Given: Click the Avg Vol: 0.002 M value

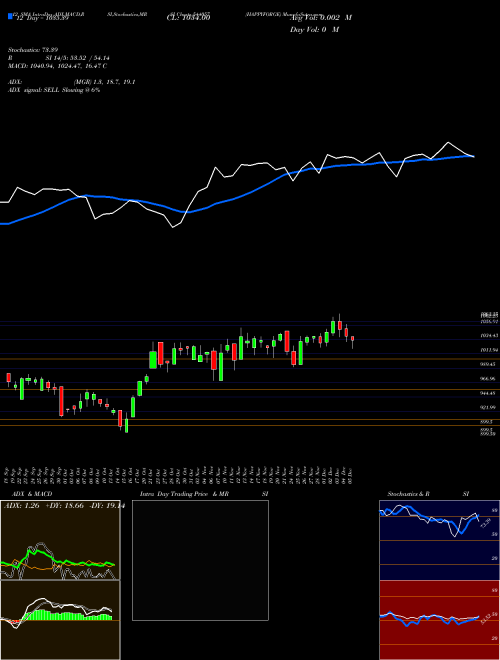Looking at the screenshot, I should (x=321, y=18).
